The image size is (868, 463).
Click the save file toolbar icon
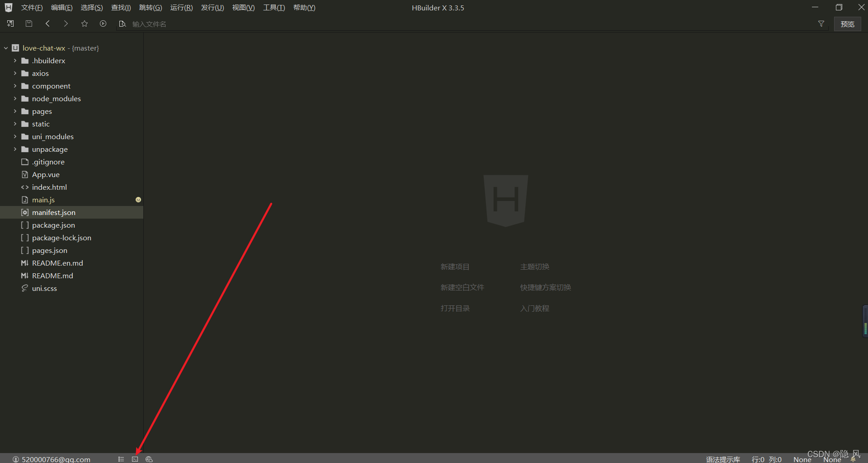pos(29,23)
